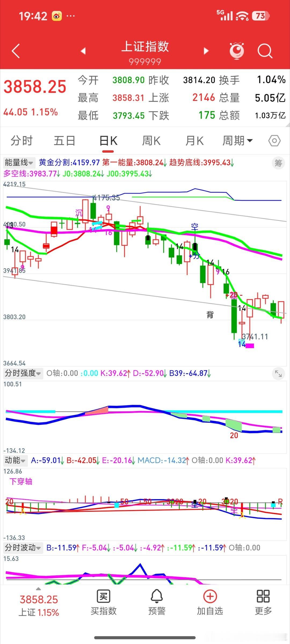Tap the 44.05 1.15% change value
This screenshot has width=290, height=644.
pos(31,112)
